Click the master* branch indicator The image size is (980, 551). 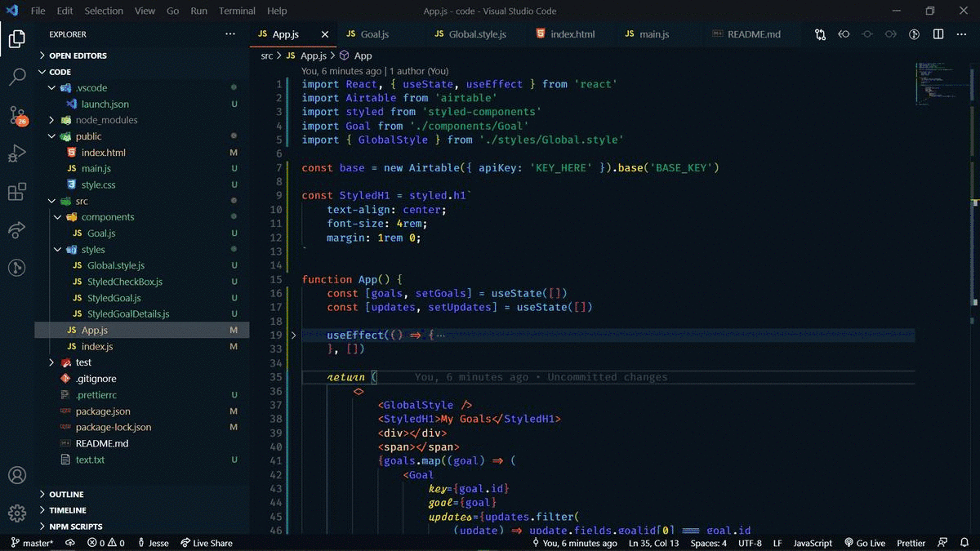pyautogui.click(x=31, y=543)
